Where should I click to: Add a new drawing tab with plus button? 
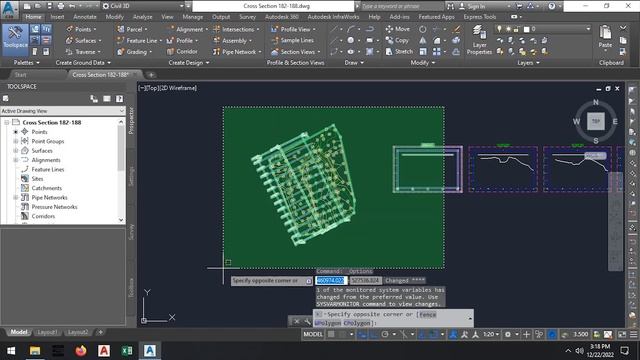coord(151,75)
